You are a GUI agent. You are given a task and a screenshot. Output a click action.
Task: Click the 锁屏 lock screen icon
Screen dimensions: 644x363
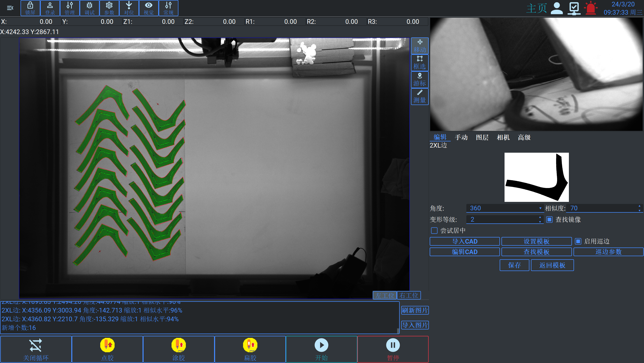coord(30,8)
